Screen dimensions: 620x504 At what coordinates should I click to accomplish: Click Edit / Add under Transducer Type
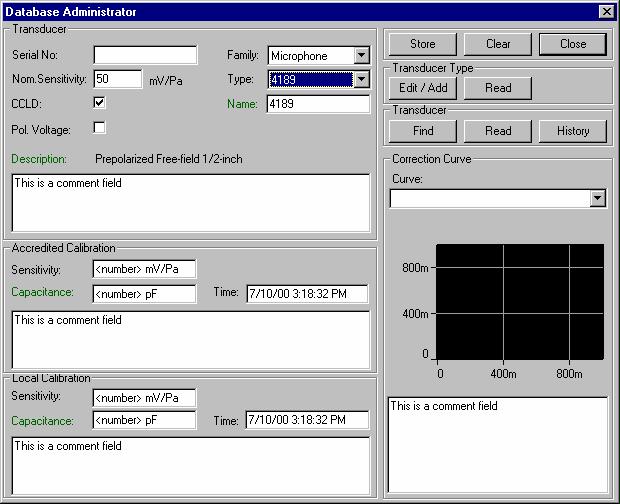coord(423,88)
